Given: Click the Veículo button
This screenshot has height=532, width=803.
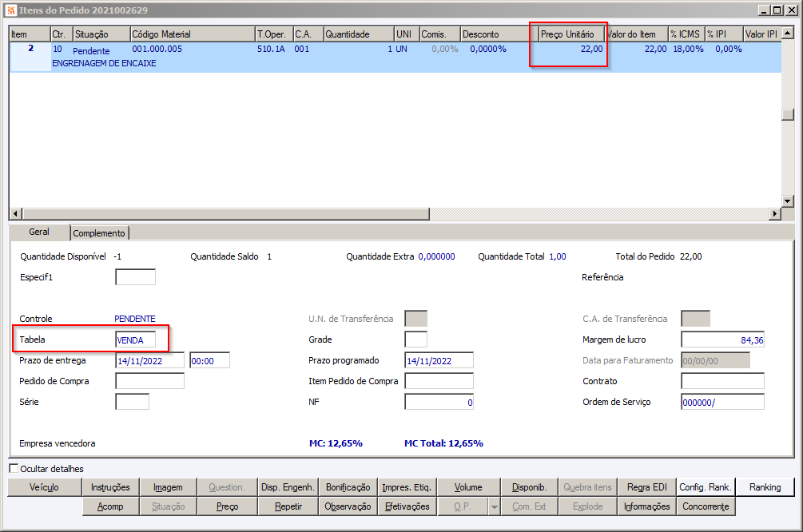Looking at the screenshot, I should [x=45, y=487].
